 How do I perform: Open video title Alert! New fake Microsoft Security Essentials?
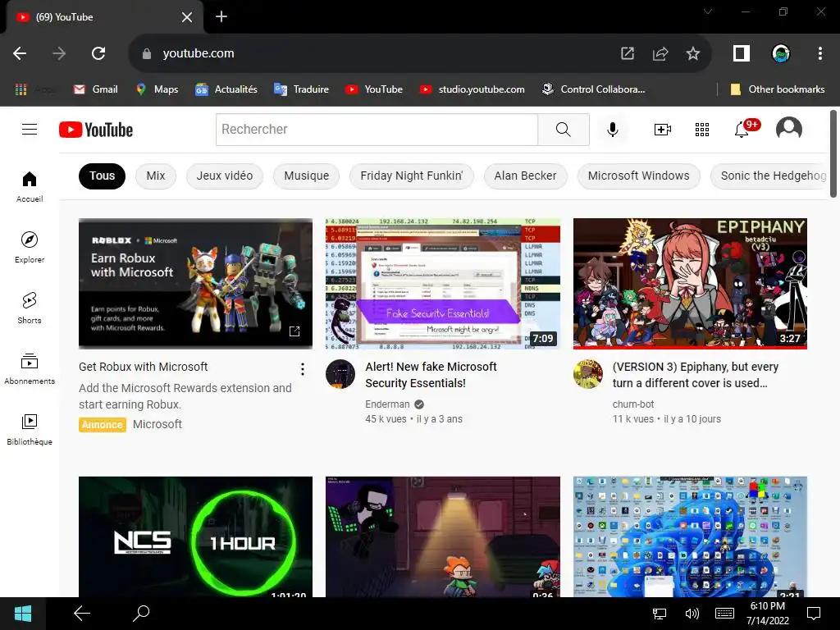tap(431, 375)
